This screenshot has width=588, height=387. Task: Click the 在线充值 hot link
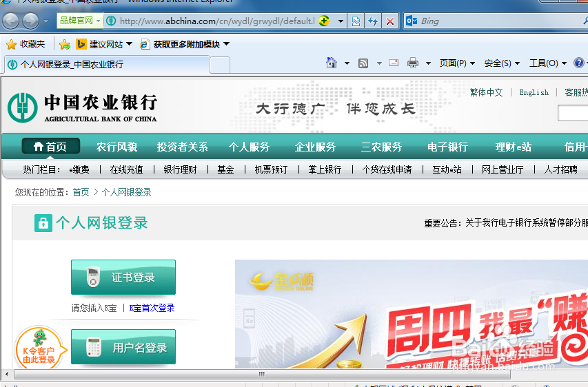(x=126, y=169)
